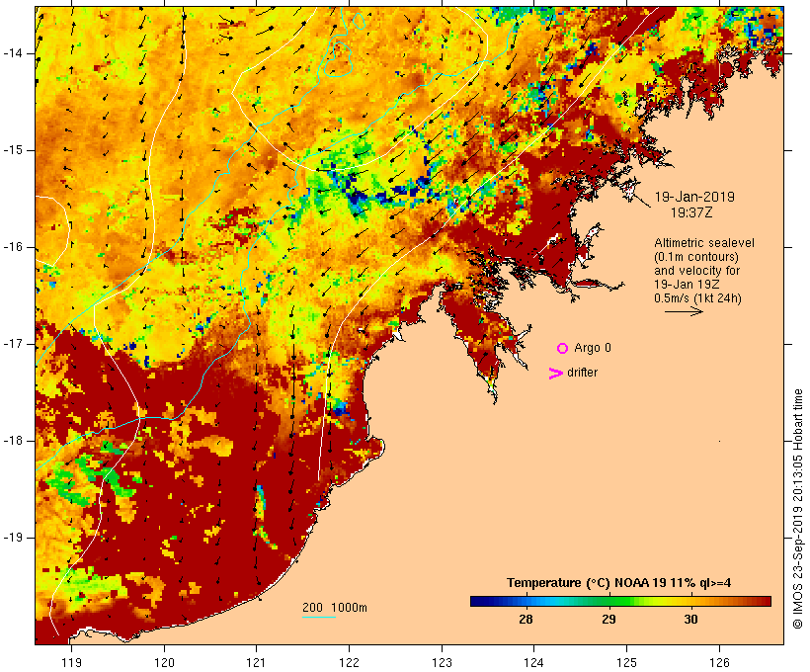Click the '(0.1m contours)' text line
This screenshot has height=672, width=810.
(696, 257)
